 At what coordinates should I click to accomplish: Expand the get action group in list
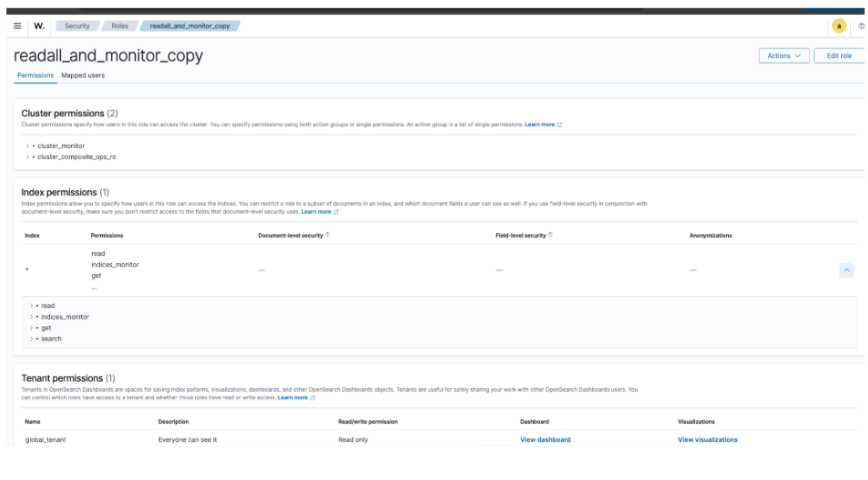[31, 328]
